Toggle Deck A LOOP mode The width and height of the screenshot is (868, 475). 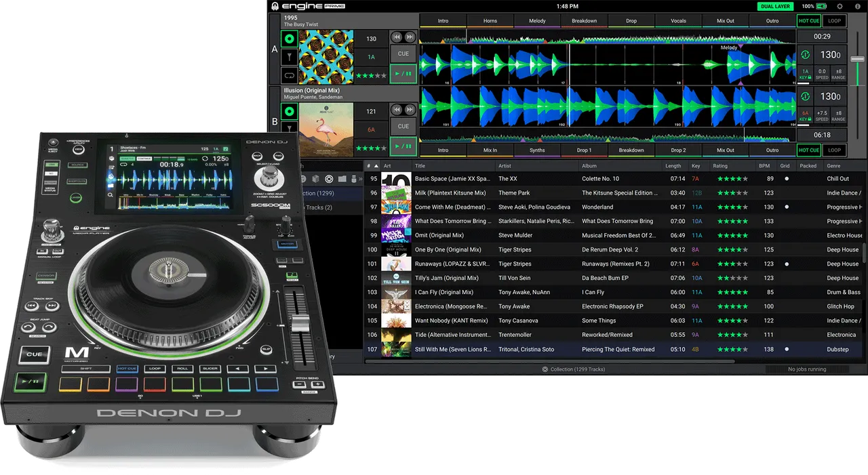835,21
